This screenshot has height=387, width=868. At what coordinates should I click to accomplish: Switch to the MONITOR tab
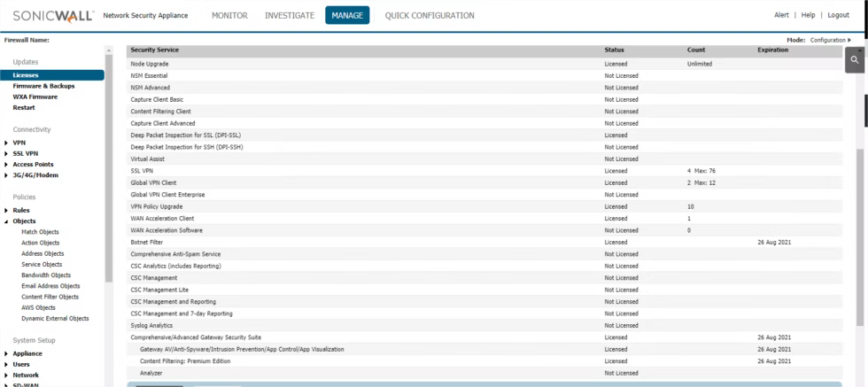pyautogui.click(x=229, y=16)
